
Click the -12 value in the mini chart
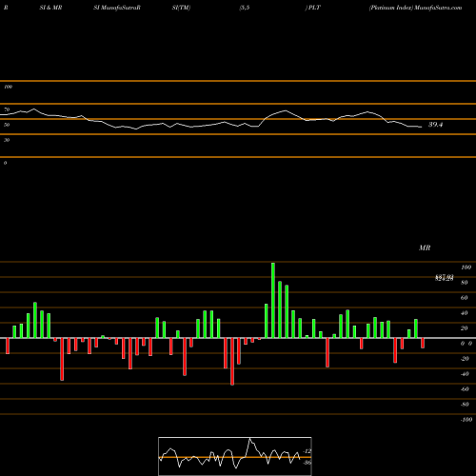point(307,451)
